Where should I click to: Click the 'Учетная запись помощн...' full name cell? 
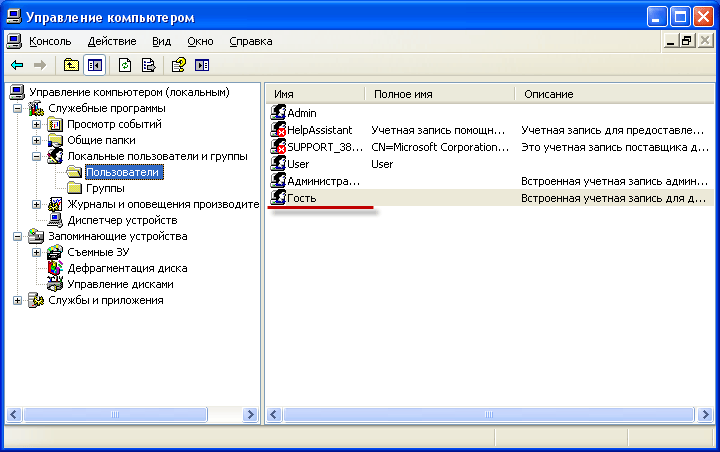[438, 130]
